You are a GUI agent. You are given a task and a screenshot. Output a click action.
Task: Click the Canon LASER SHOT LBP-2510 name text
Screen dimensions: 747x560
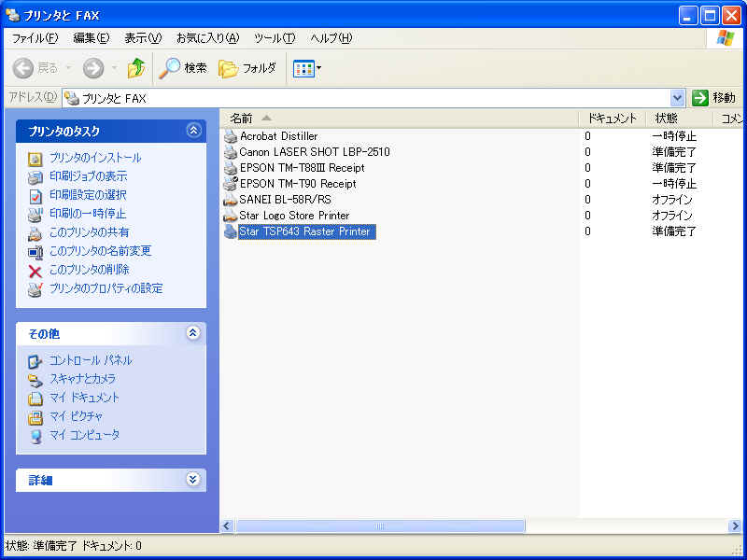(315, 152)
